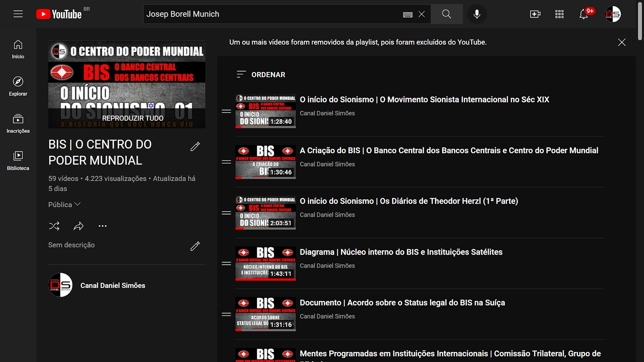Image resolution: width=644 pixels, height=362 pixels.
Task: Grab the reorder handle for Documento video
Action: point(226,314)
